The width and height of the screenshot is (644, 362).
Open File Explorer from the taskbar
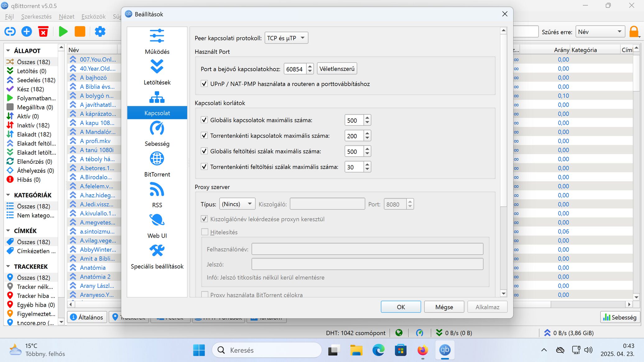356,350
